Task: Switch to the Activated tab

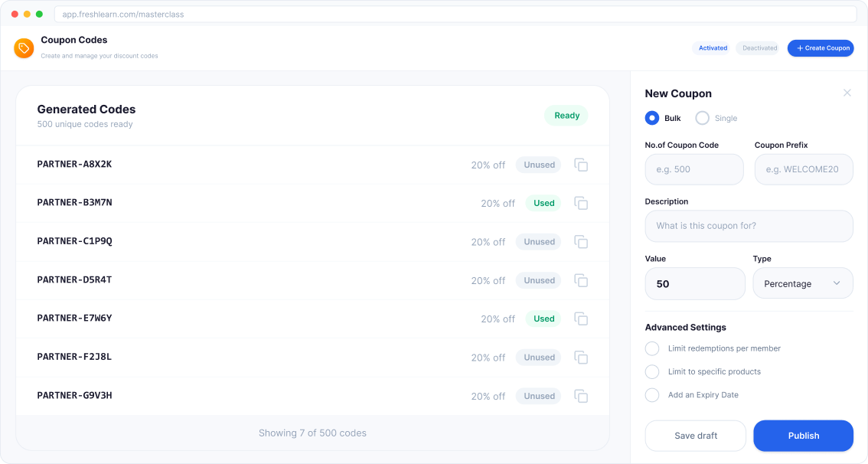Action: pyautogui.click(x=712, y=47)
